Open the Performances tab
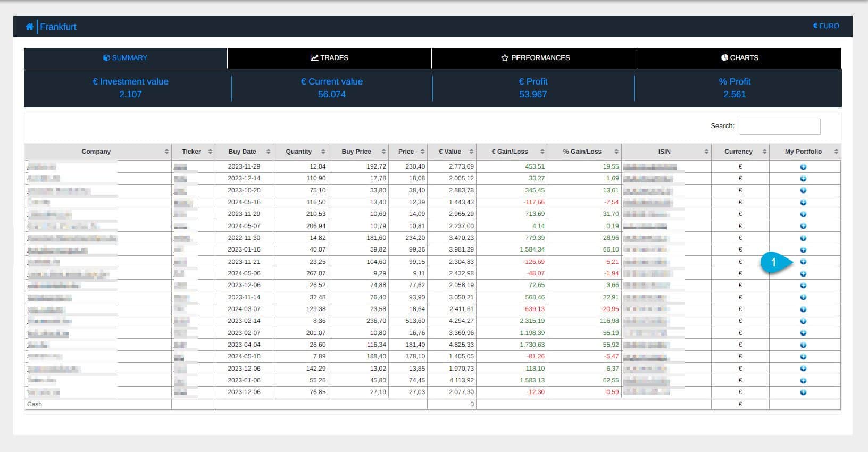Image resolution: width=868 pixels, height=452 pixels. (535, 58)
